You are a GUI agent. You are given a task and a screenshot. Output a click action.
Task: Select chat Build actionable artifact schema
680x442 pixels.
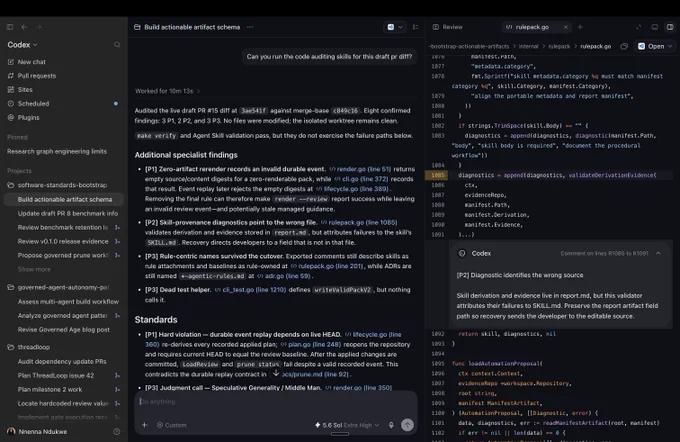click(x=64, y=200)
